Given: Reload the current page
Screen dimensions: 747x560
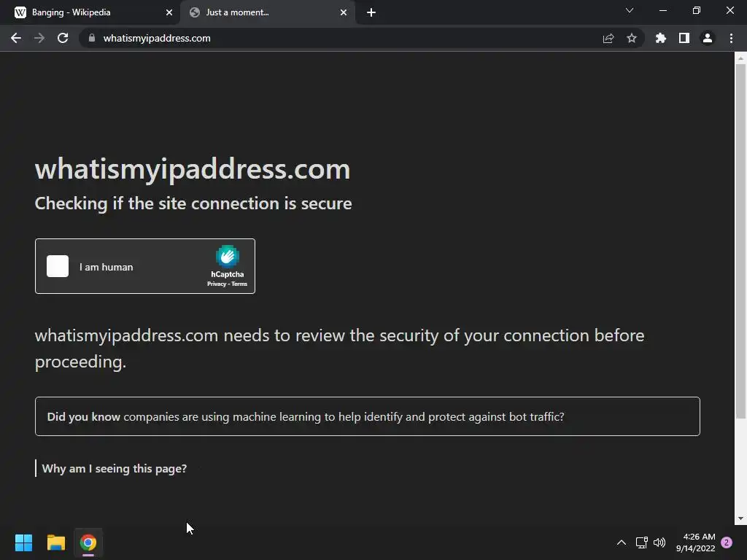Looking at the screenshot, I should tap(63, 38).
